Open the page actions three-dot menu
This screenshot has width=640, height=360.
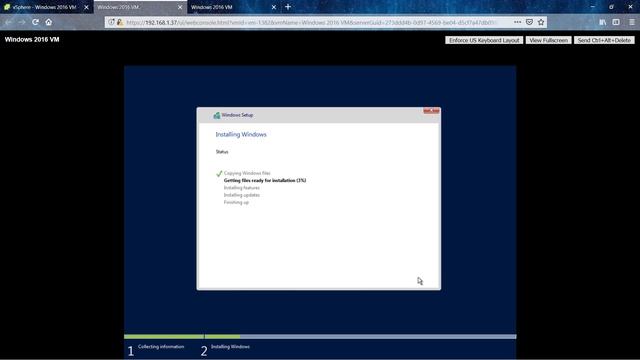pos(517,22)
